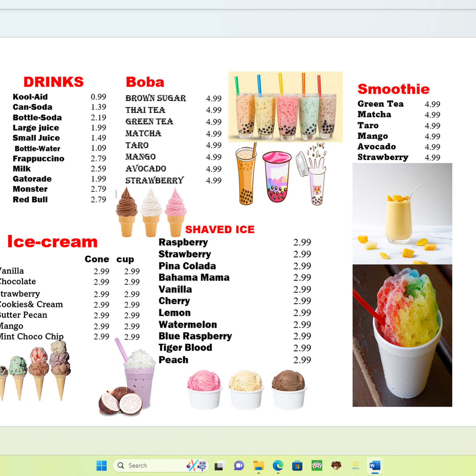Screen dimensions: 476x476
Task: Launch the Teams chat icon
Action: pyautogui.click(x=239, y=465)
